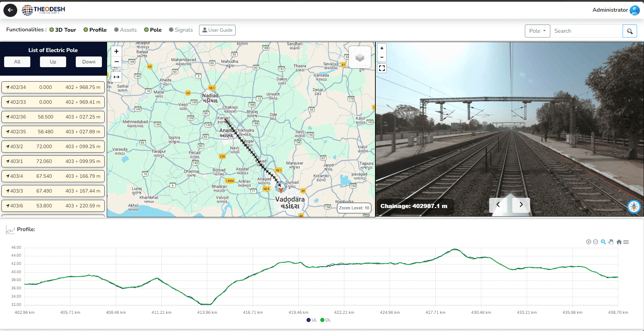This screenshot has height=331, width=644.
Task: Toggle the Signals functionality
Action: pyautogui.click(x=181, y=30)
